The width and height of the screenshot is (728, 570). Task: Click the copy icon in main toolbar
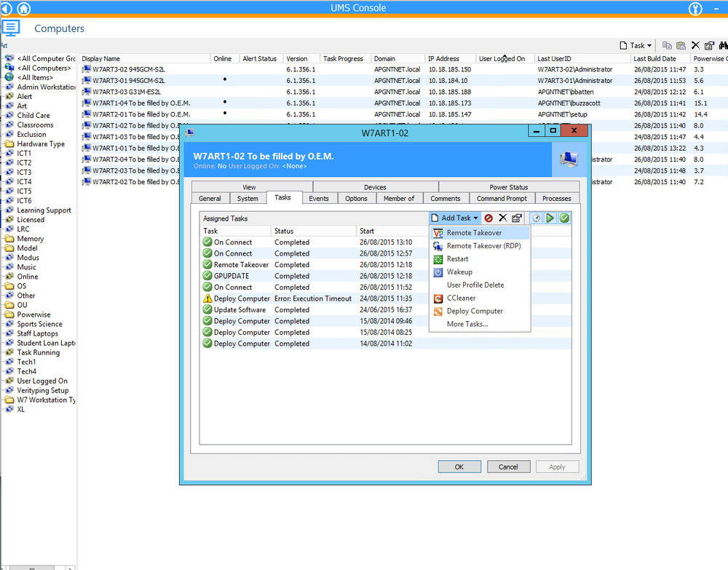tap(667, 45)
